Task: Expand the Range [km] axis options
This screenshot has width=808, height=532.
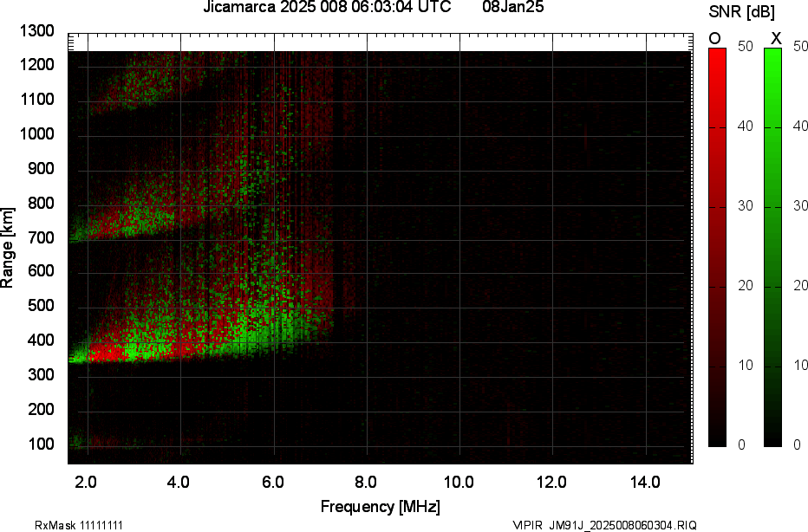Action: (10, 245)
